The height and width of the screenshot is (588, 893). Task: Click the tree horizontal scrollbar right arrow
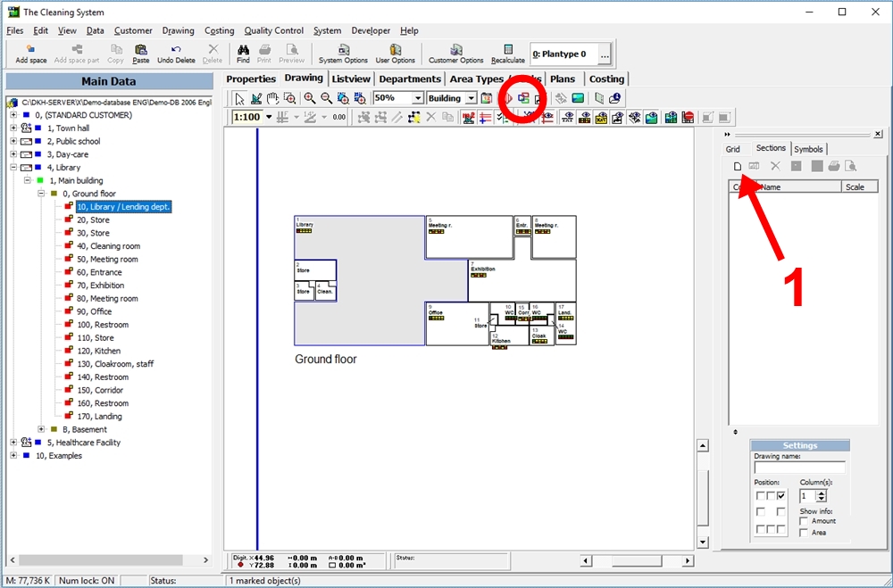tap(206, 560)
